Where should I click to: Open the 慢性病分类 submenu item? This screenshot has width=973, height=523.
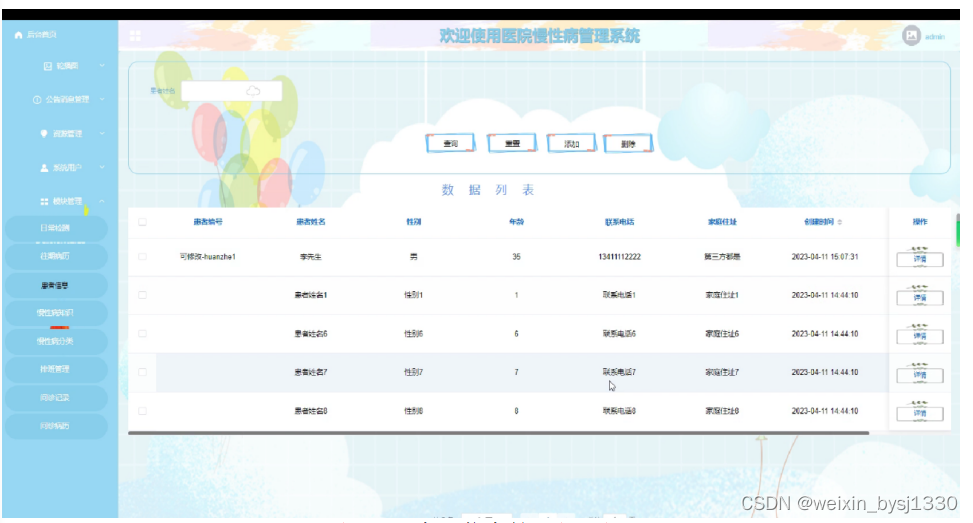(56, 341)
